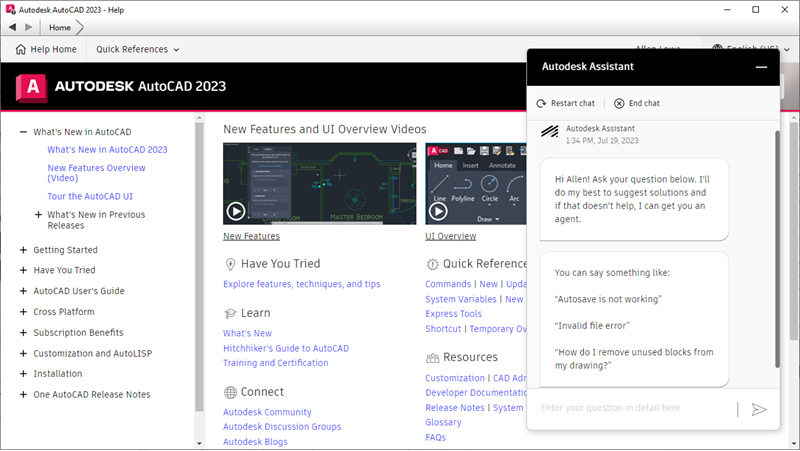800x451 pixels.
Task: Expand Customization and AutoLISP node
Action: point(23,354)
